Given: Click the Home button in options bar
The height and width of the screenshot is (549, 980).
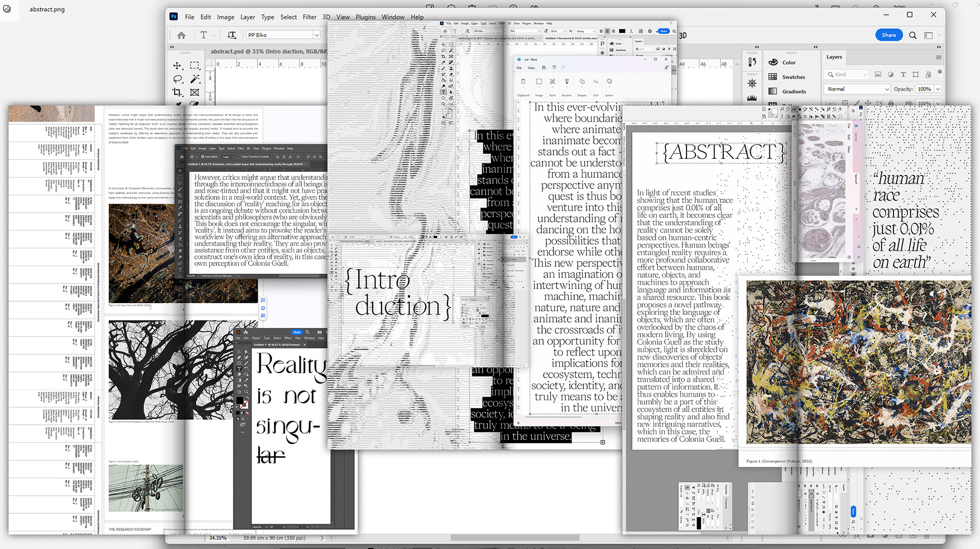Looking at the screenshot, I should [x=181, y=35].
